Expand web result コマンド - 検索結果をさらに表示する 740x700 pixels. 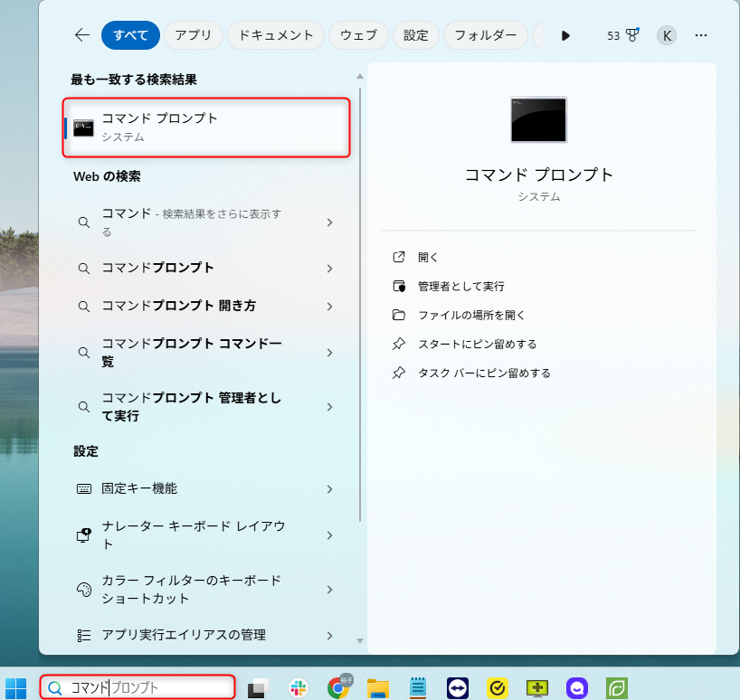point(329,222)
